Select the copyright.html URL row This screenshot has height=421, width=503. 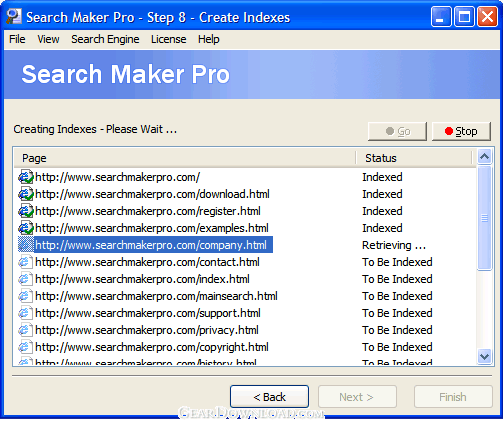[x=152, y=347]
